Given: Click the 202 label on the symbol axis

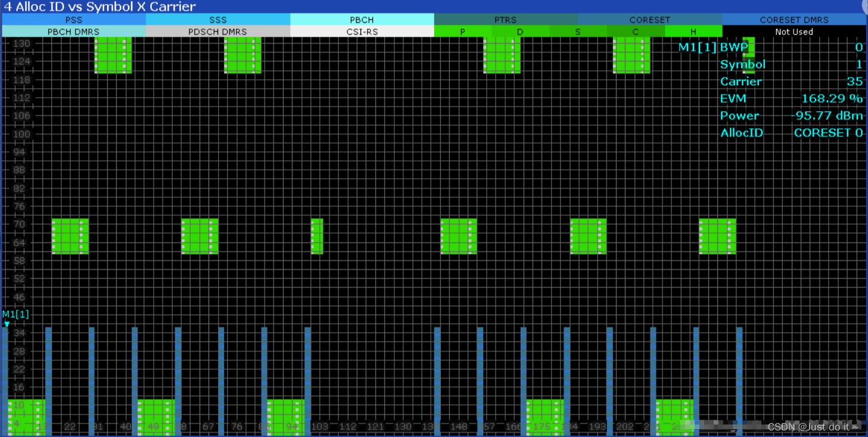Looking at the screenshot, I should click(x=625, y=427).
